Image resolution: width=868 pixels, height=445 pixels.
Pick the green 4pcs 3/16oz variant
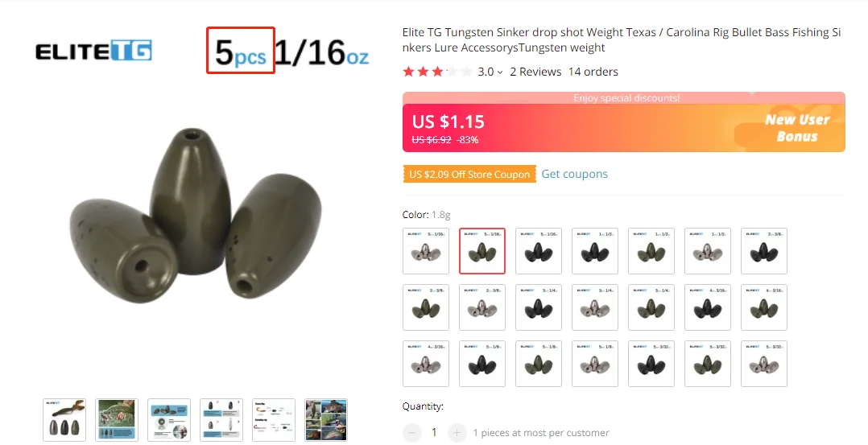(x=764, y=307)
